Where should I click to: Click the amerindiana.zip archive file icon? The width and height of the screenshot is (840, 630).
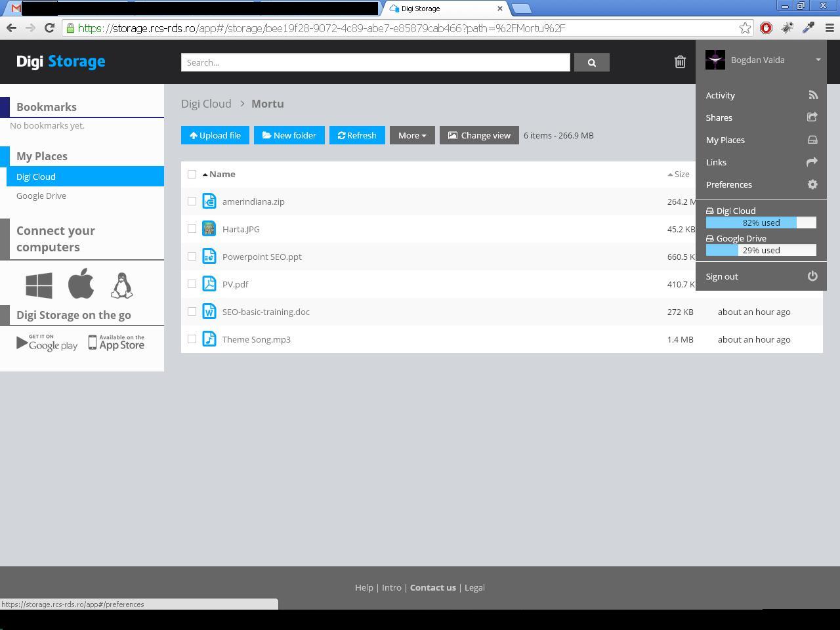(x=209, y=201)
